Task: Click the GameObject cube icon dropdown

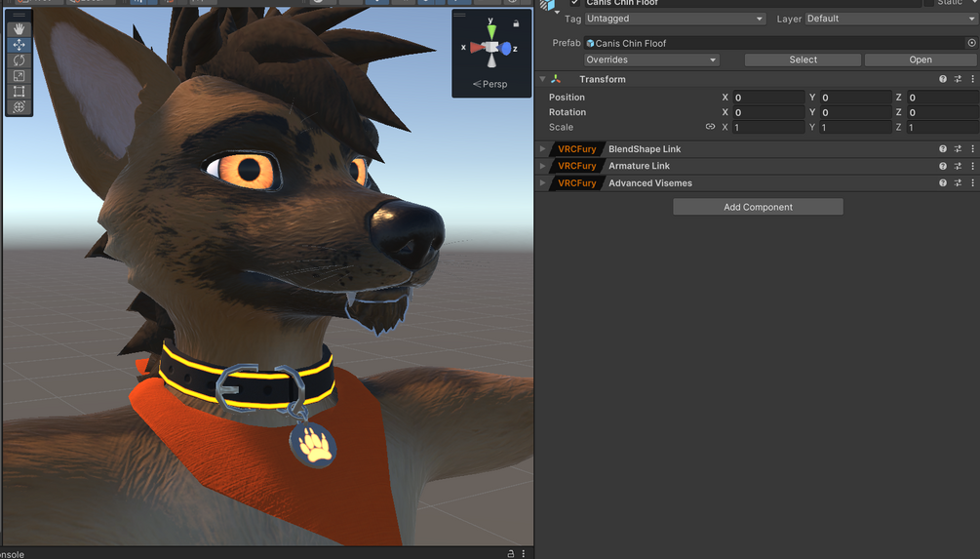Action: coord(549,5)
